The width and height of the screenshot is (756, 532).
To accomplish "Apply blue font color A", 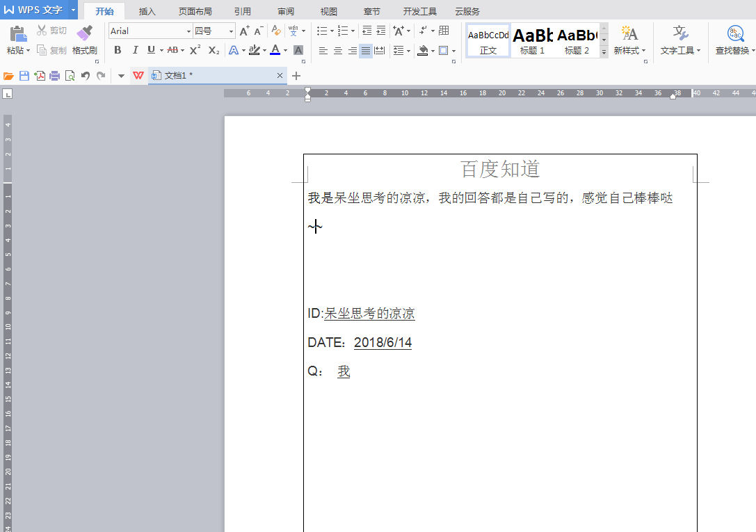I will tap(275, 50).
